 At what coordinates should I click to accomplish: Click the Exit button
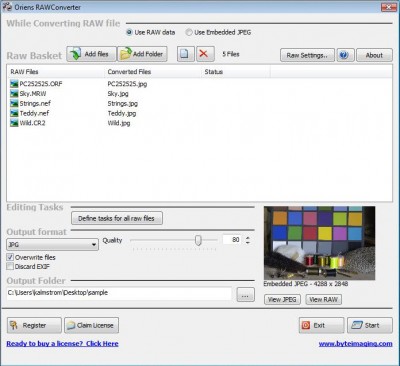tap(321, 325)
